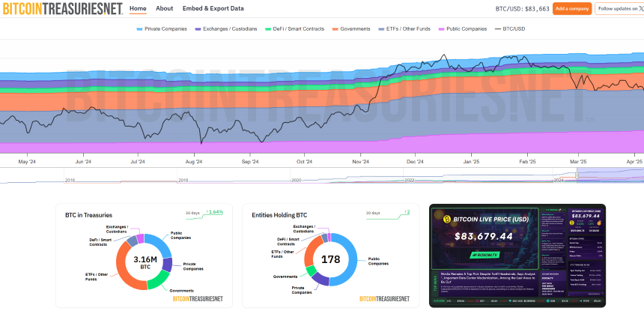This screenshot has width=644, height=323.
Task: Click the Add a company button
Action: coord(572,9)
